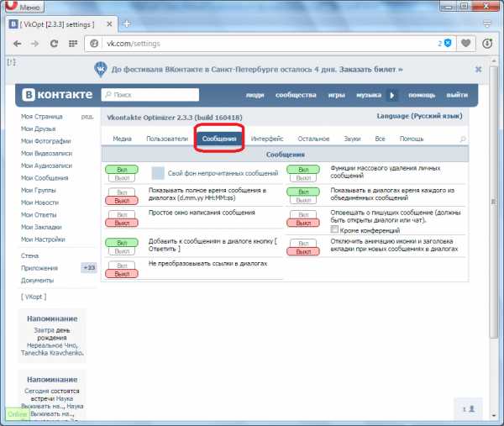Click the ВКонтакте logo
This screenshot has width=504, height=426.
point(57,95)
